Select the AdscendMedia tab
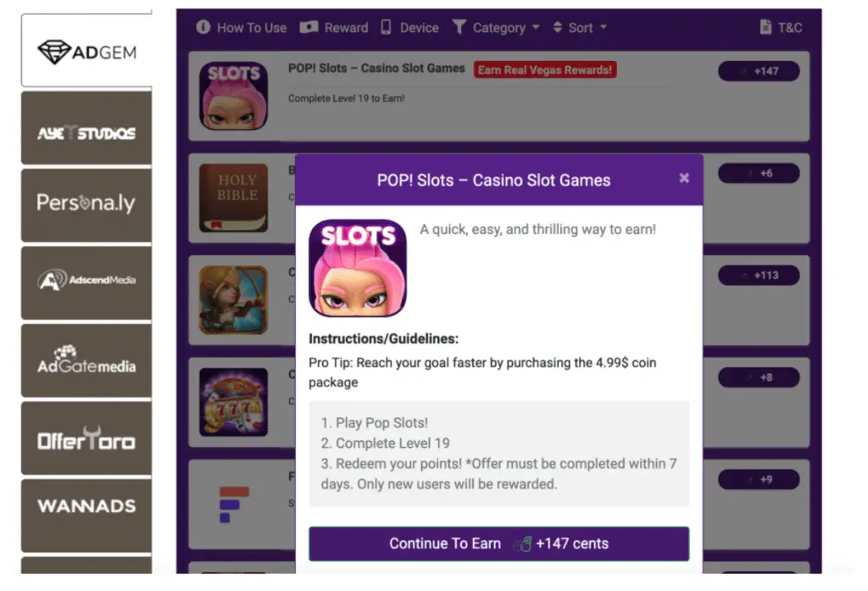868x591 pixels. (x=86, y=283)
